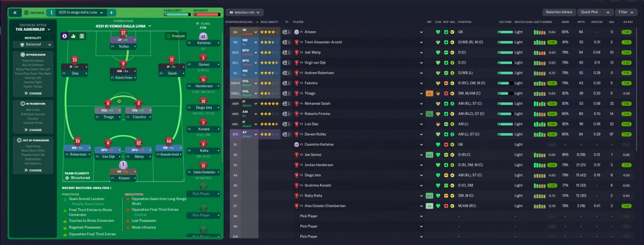Click Kelleher's substitute shirt icon

coord(203,37)
